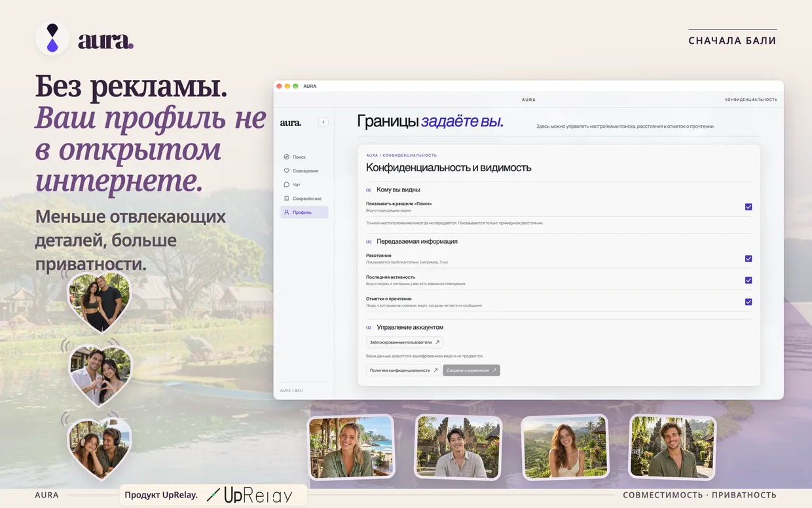Open Заблокированные пользователи

(404, 342)
